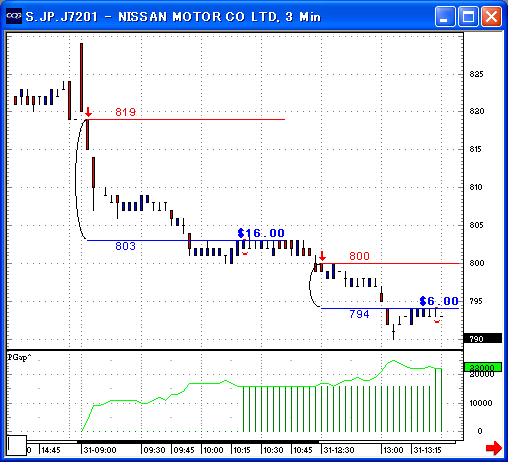Click the CQG logo icon in title bar
This screenshot has height=462, width=508.
coord(14,16)
